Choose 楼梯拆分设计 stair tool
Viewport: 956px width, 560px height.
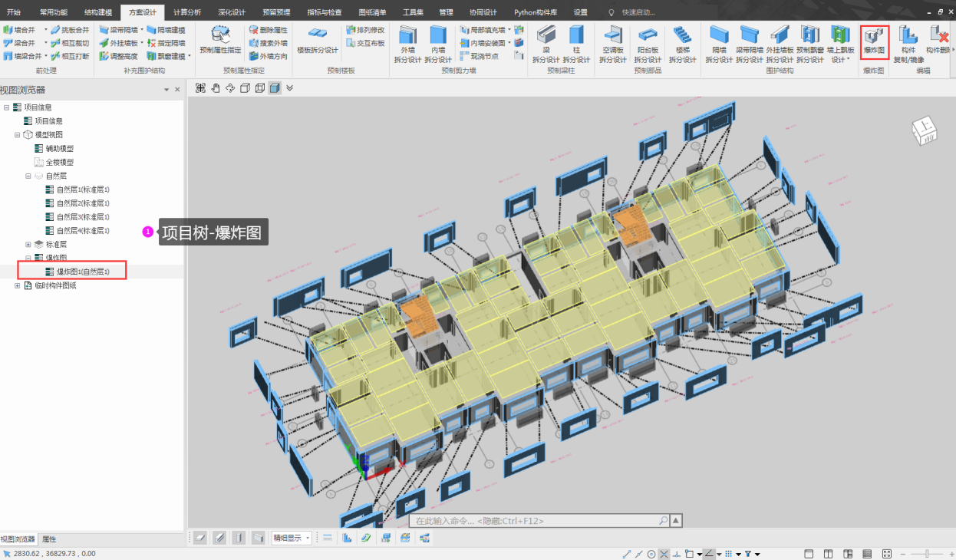click(x=682, y=43)
